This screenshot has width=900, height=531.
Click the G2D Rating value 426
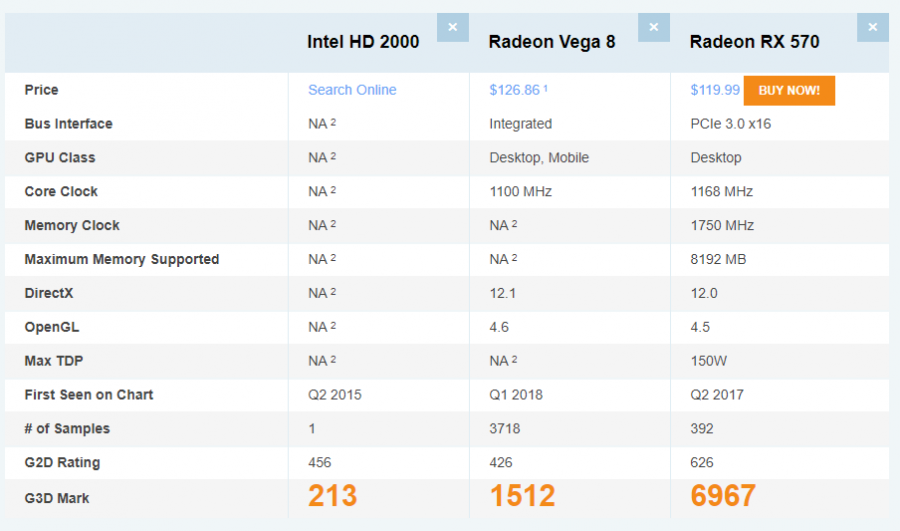(x=501, y=463)
